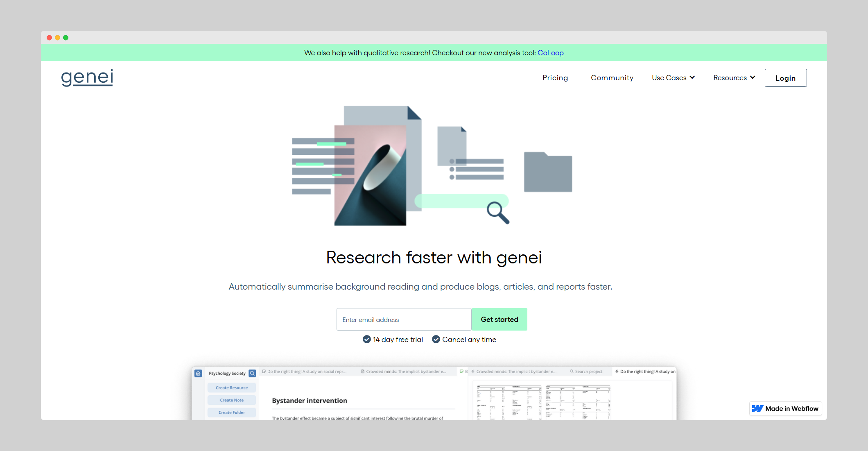
Task: Click the genei logo
Action: point(87,77)
